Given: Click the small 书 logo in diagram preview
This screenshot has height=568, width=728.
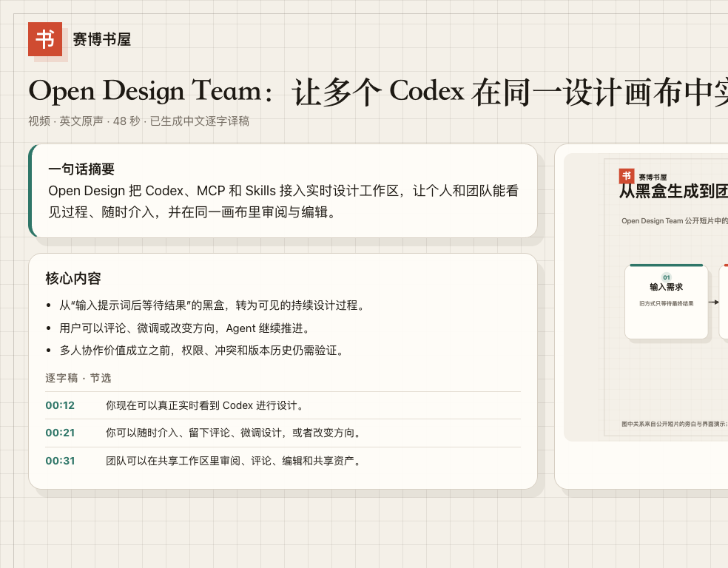Looking at the screenshot, I should coord(627,176).
